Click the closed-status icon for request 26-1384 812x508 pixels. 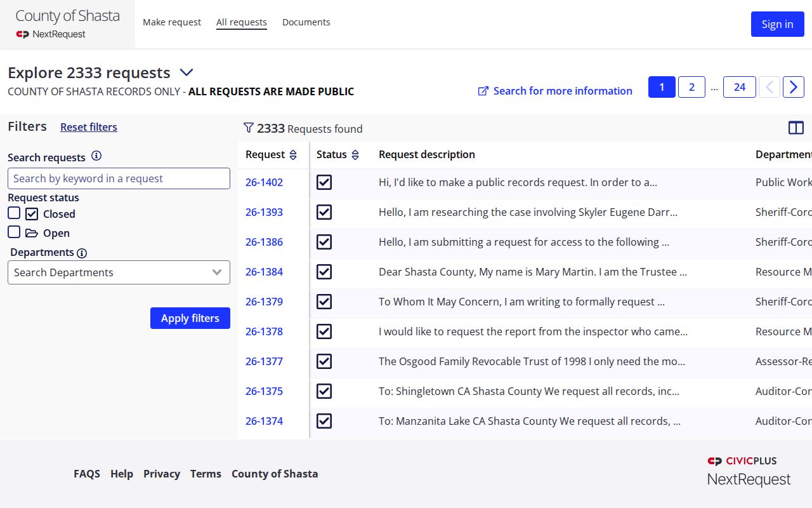tap(324, 272)
